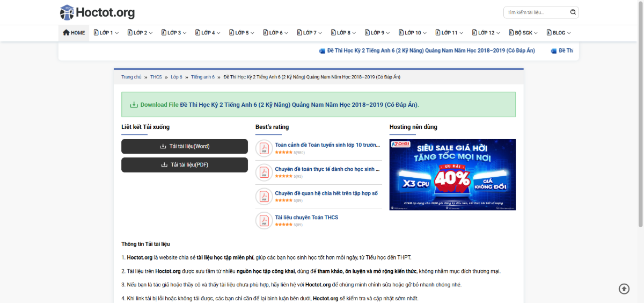Screen dimensions: 644x303
Task: Open the THCS breadcrumb link
Action: 156,77
